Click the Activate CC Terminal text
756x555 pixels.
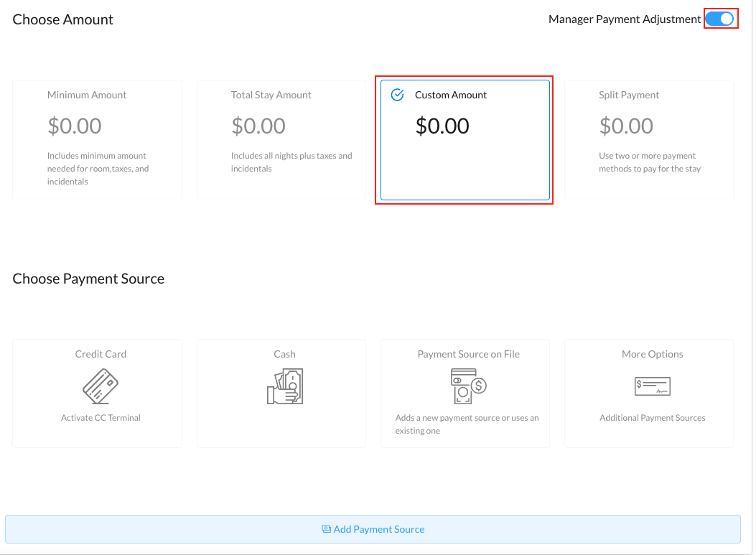tap(101, 418)
